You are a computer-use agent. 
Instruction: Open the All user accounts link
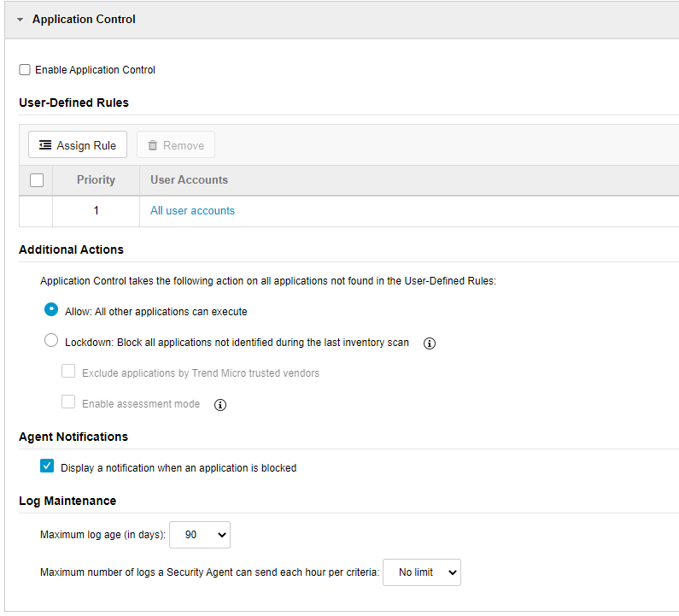[193, 210]
